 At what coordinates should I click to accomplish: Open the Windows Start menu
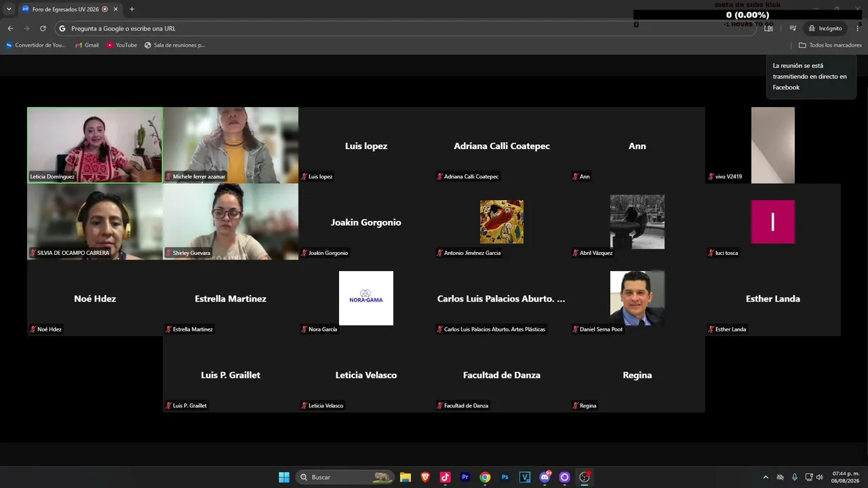pyautogui.click(x=284, y=477)
